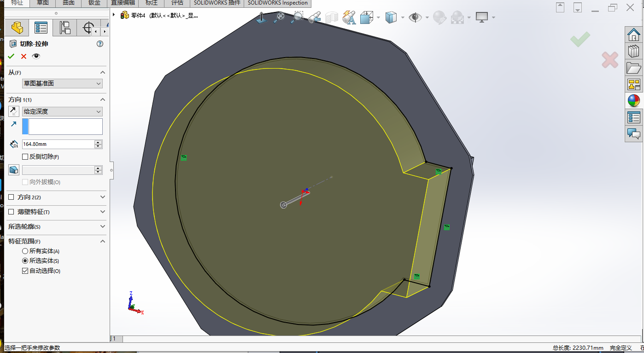The image size is (644, 353).
Task: Switch to the PropertyManager tab
Action: click(x=41, y=28)
